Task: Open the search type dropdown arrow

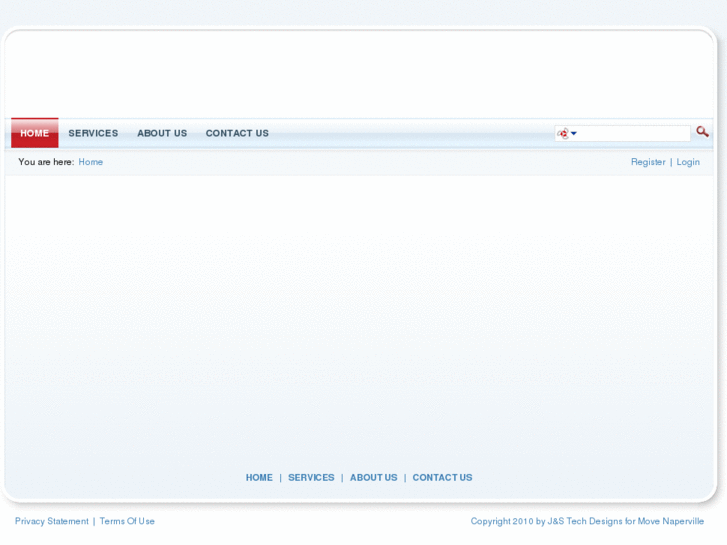Action: [574, 134]
